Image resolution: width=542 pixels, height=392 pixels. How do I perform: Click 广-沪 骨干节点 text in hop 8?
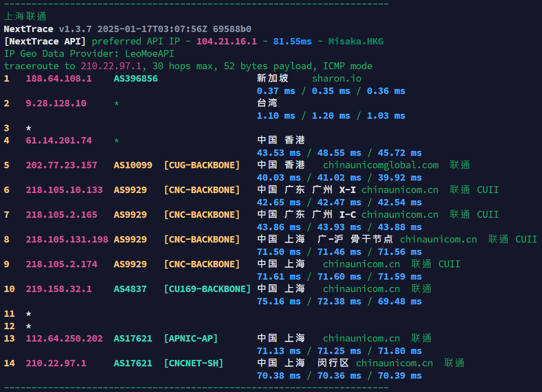pyautogui.click(x=355, y=239)
